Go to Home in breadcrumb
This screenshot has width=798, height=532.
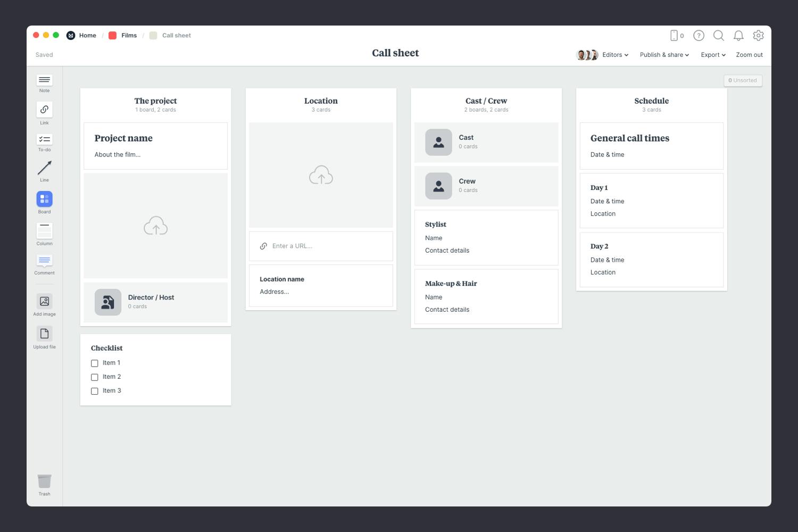click(x=87, y=36)
